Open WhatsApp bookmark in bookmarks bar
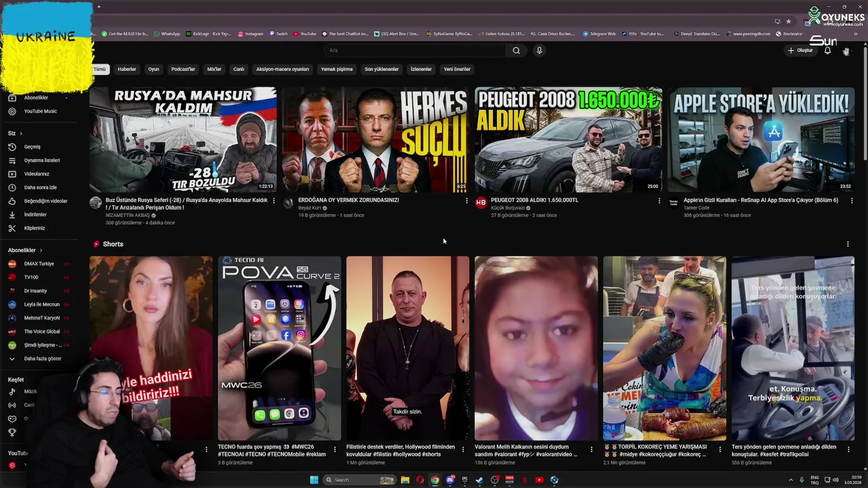Image resolution: width=868 pixels, height=488 pixels. coord(167,34)
